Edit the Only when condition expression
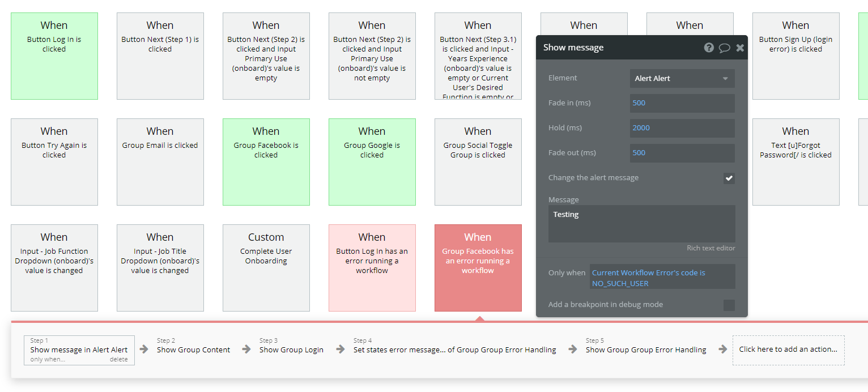The width and height of the screenshot is (868, 392). 662,278
